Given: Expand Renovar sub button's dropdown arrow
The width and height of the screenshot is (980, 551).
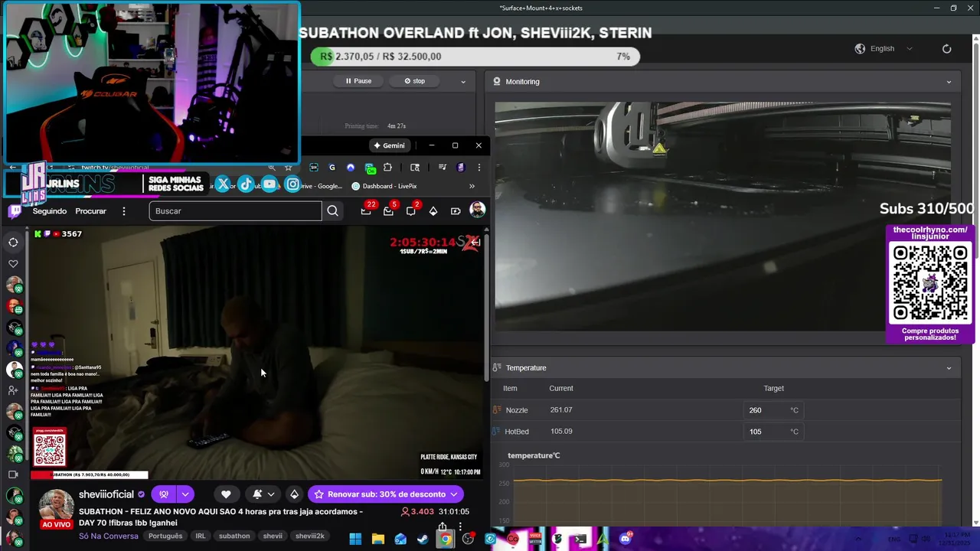Looking at the screenshot, I should 453,494.
